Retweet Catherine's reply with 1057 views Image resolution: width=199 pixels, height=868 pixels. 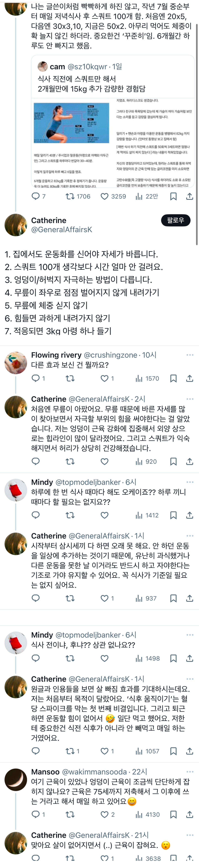click(x=70, y=751)
